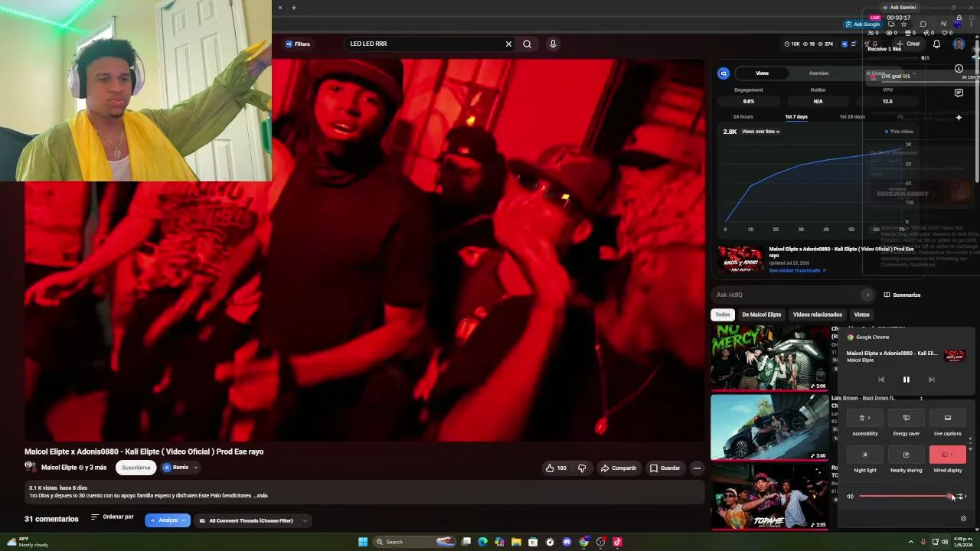The height and width of the screenshot is (551, 980).
Task: Switch to the Views tab
Action: click(x=762, y=73)
